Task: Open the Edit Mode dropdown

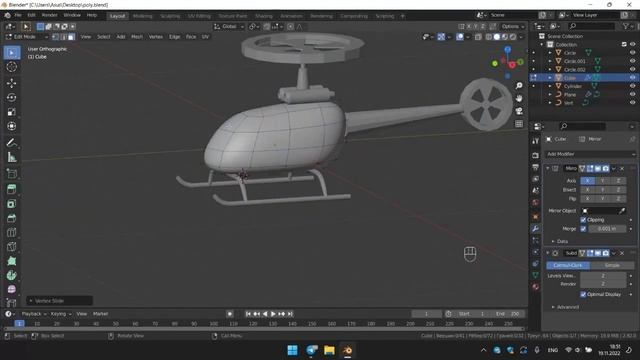Action: (27, 37)
